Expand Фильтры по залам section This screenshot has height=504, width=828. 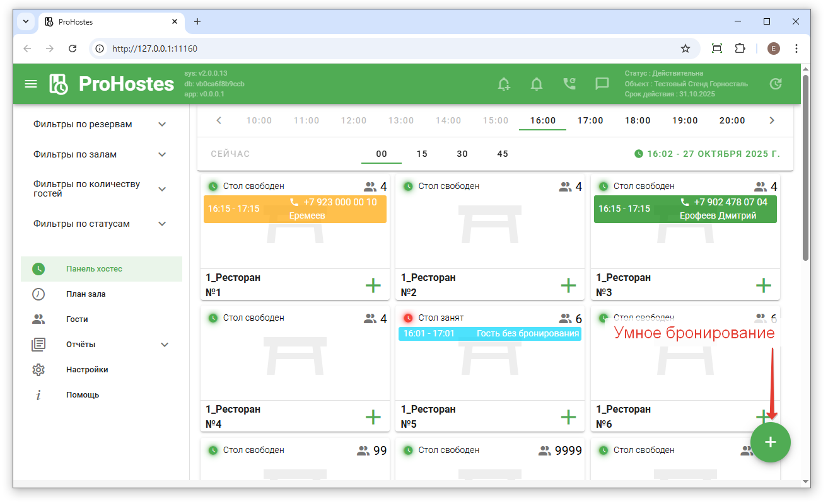162,155
